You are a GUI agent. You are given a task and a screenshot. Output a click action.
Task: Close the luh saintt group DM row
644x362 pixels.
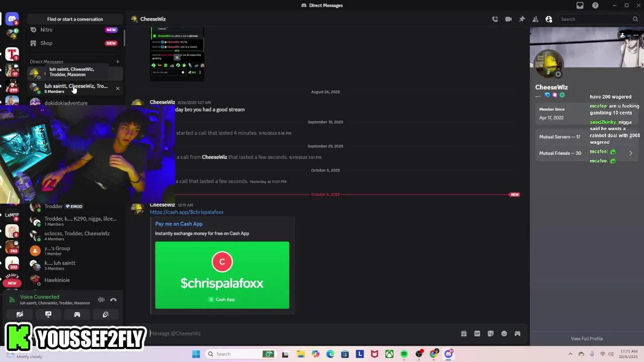point(118,88)
